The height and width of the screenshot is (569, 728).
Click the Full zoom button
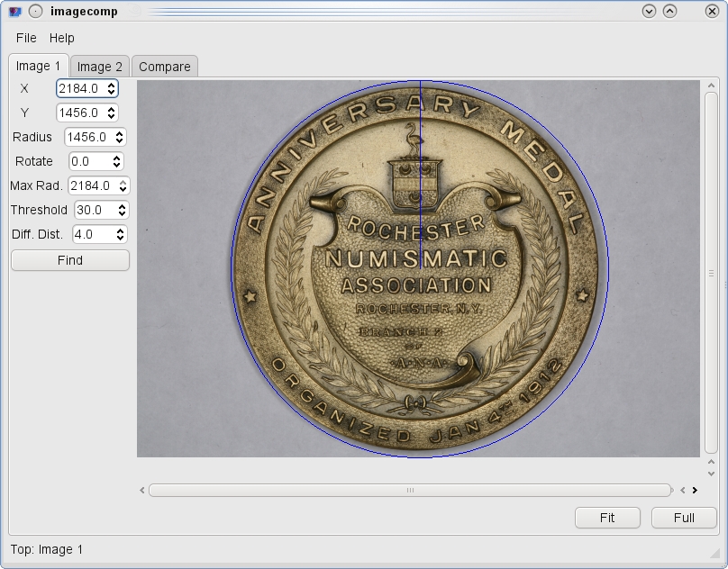[x=684, y=518]
